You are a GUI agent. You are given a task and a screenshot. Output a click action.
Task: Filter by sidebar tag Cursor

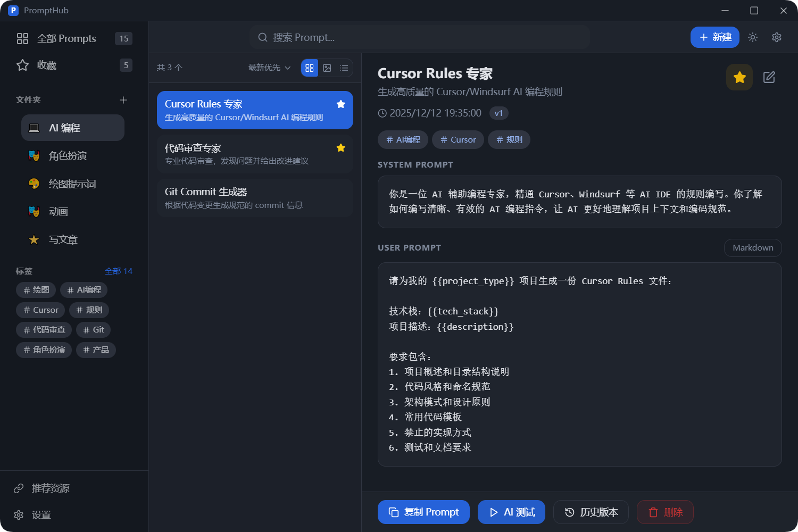click(40, 310)
